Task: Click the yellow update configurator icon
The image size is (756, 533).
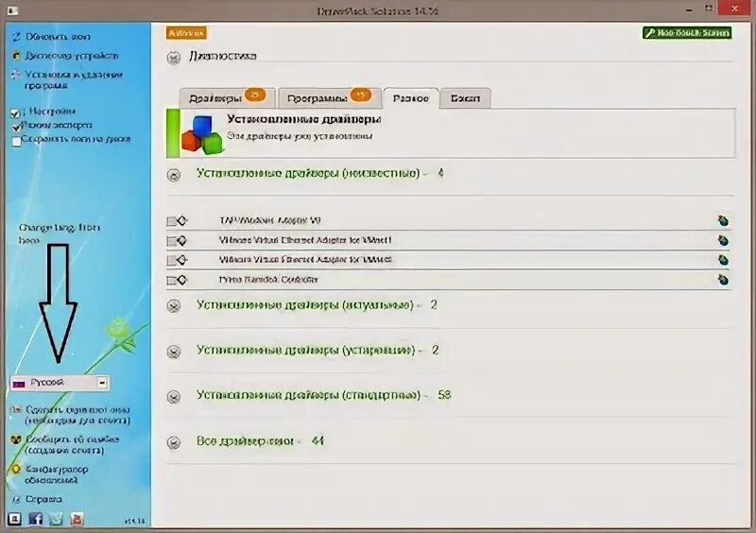Action: 16,469
